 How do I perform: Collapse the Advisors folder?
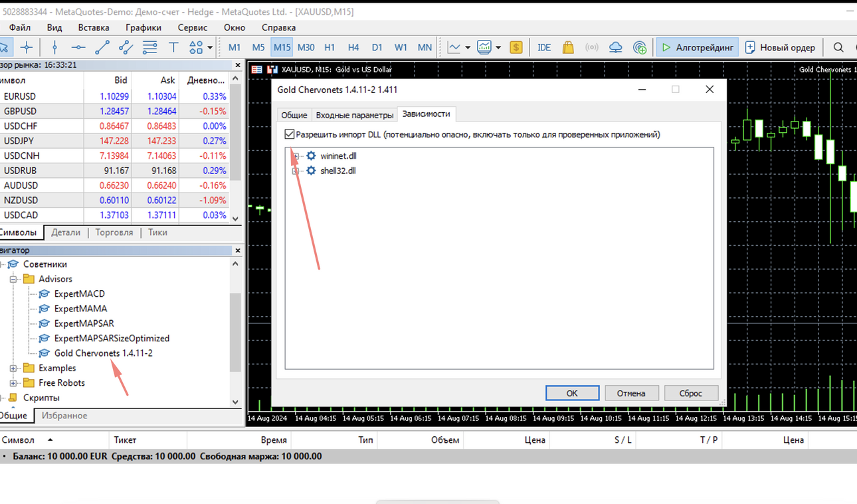click(x=13, y=279)
